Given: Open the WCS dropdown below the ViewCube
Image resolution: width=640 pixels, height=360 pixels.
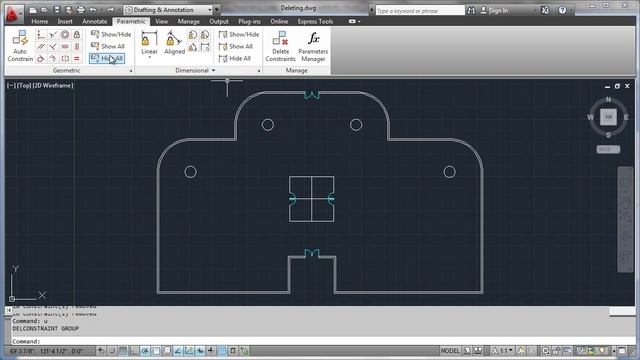Looking at the screenshot, I should tap(608, 149).
